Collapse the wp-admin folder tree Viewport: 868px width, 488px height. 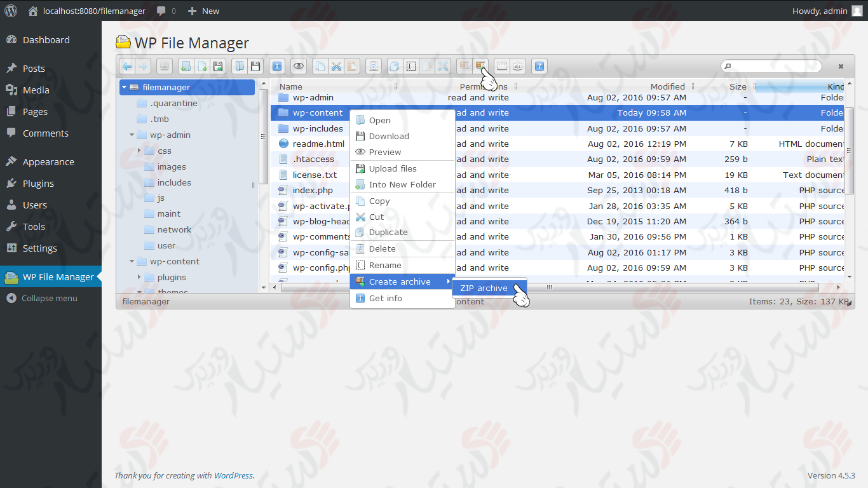click(x=132, y=135)
